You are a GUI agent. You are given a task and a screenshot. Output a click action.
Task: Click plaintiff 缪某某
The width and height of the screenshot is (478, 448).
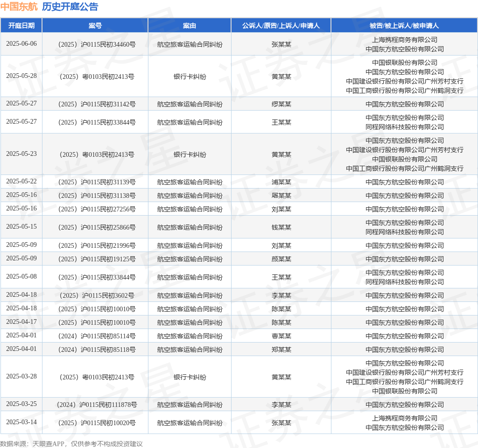[x=281, y=104]
